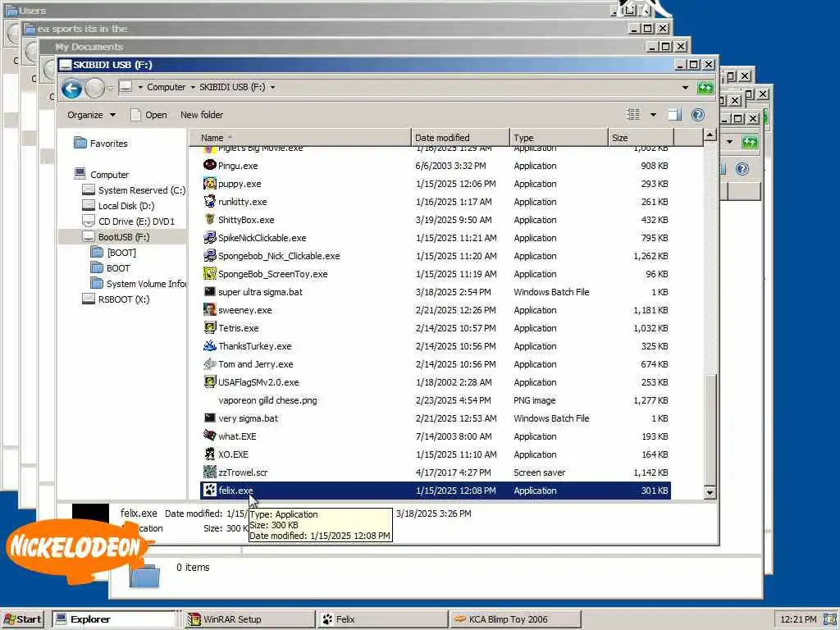Select RSBOOT (X:) drive
The height and width of the screenshot is (630, 840).
(116, 299)
